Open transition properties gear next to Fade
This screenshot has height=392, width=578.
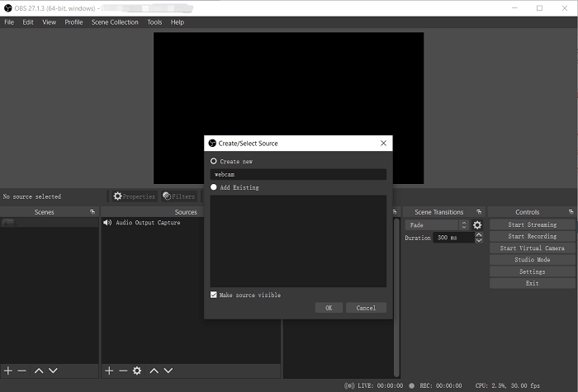click(x=477, y=225)
